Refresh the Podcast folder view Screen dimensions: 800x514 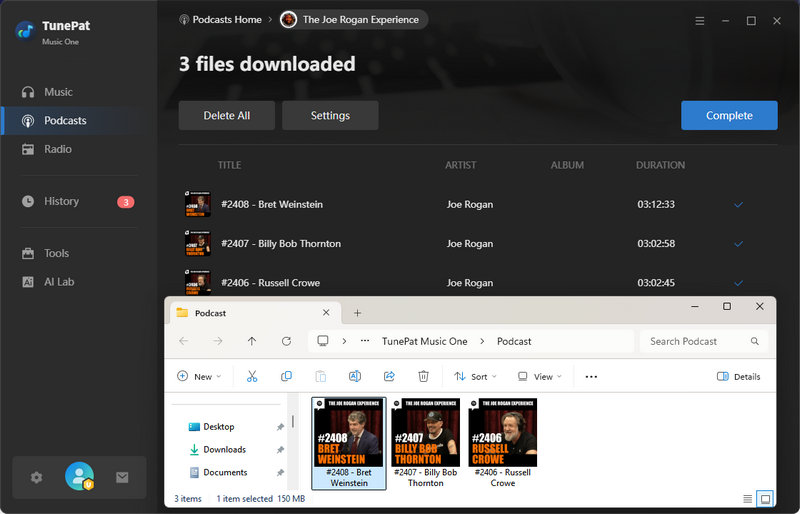pyautogui.click(x=286, y=341)
